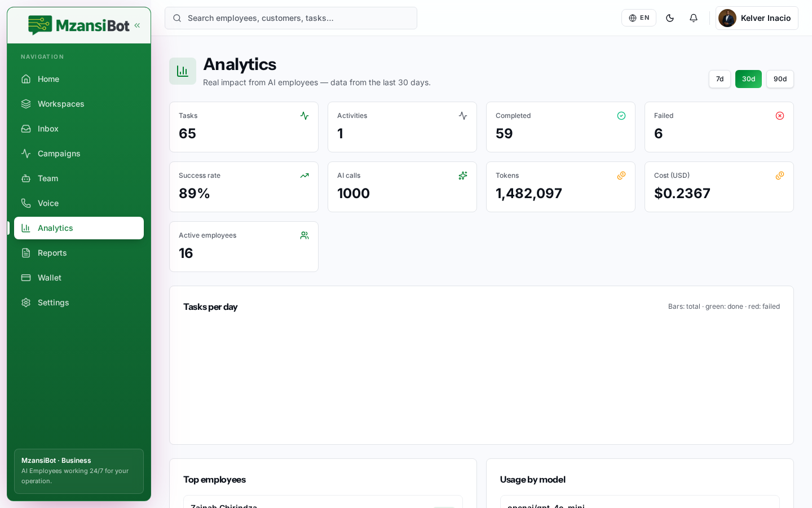Click the Activities card pulse icon
812x508 pixels.
[x=463, y=116]
